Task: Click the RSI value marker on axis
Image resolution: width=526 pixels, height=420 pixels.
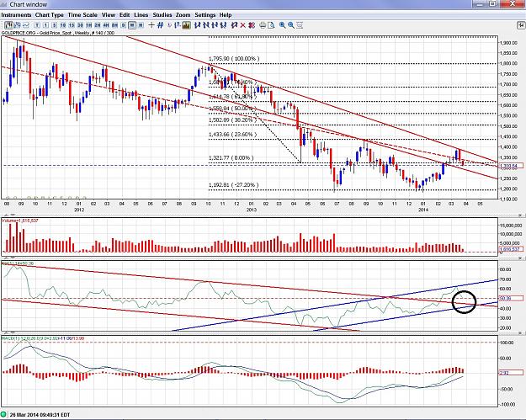Action: click(x=511, y=298)
